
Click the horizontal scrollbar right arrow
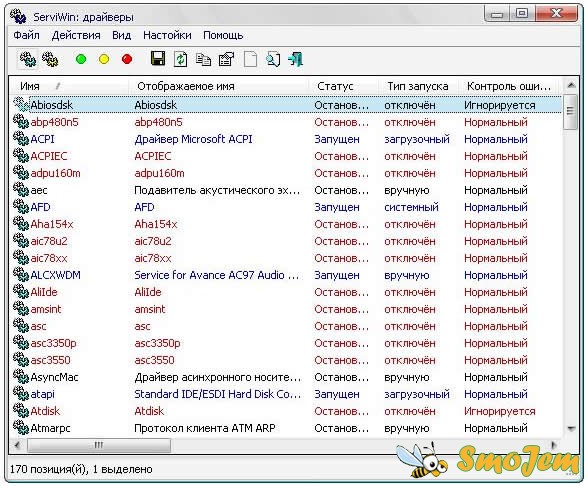click(x=554, y=445)
